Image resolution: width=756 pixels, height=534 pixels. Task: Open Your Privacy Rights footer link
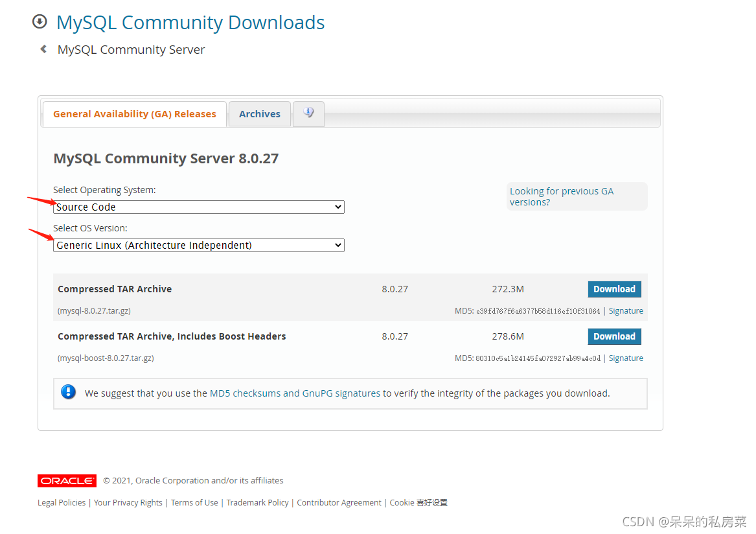point(128,503)
